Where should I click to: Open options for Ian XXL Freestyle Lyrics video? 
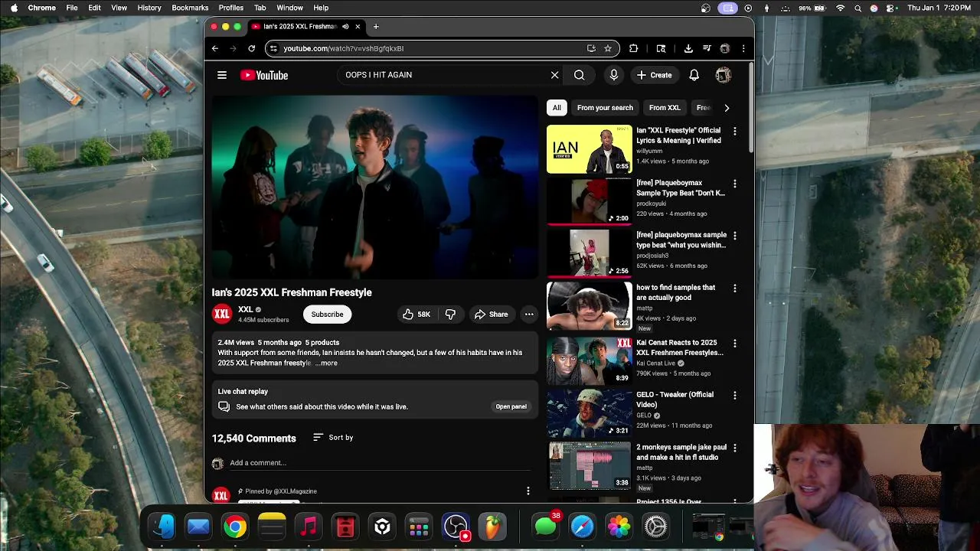(x=735, y=132)
